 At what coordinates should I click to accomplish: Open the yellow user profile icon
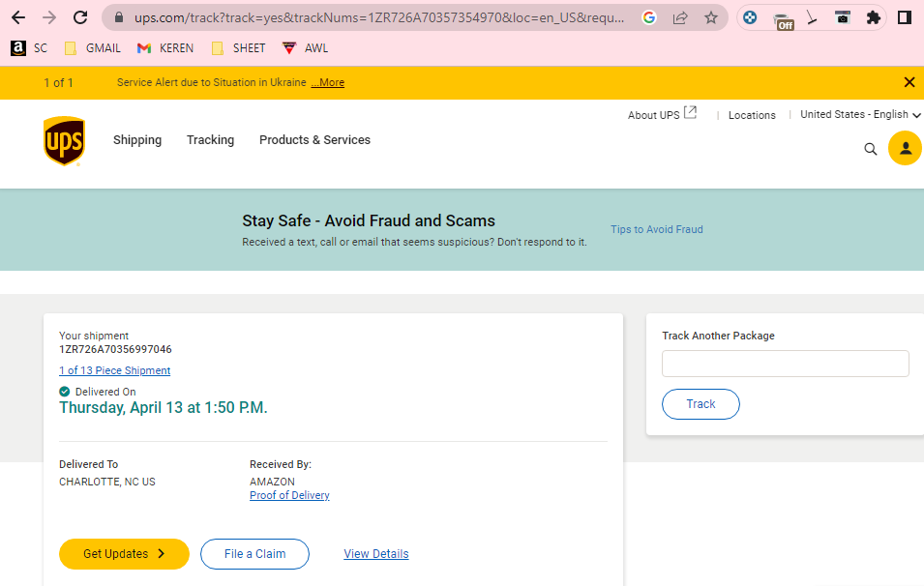(906, 148)
